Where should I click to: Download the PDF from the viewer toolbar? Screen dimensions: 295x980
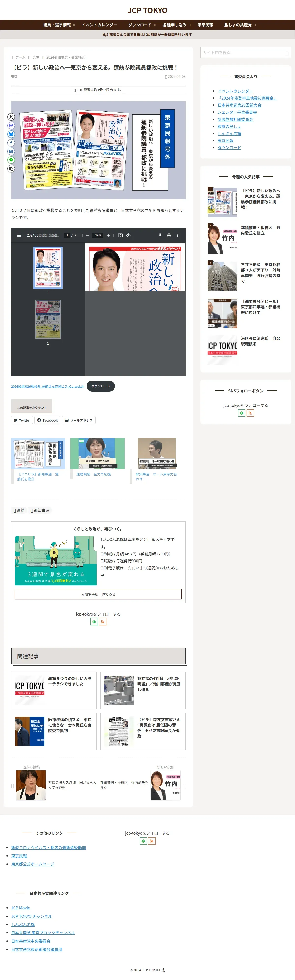tap(160, 235)
